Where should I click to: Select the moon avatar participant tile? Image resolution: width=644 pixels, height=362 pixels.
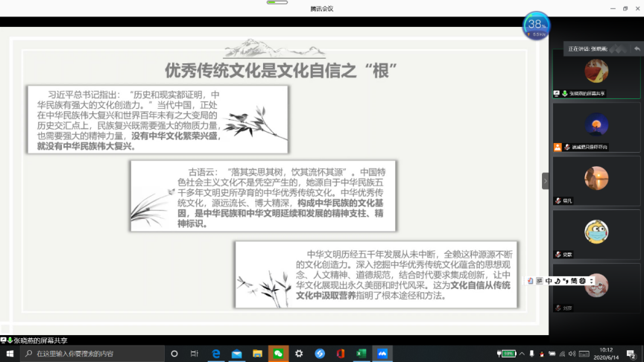click(596, 124)
